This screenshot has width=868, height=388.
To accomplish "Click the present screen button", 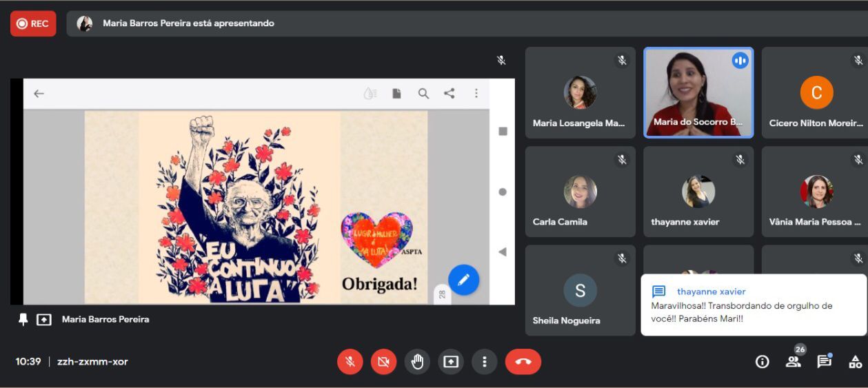I will coord(451,362).
